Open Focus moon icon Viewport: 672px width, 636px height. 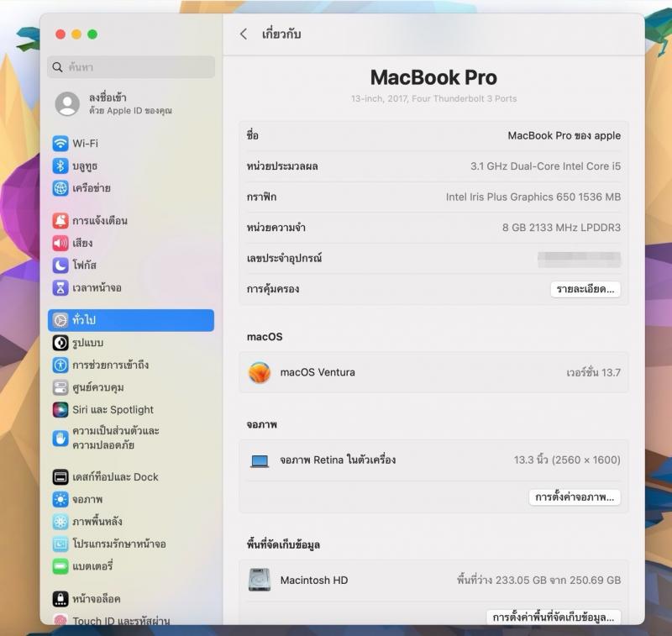click(x=60, y=265)
